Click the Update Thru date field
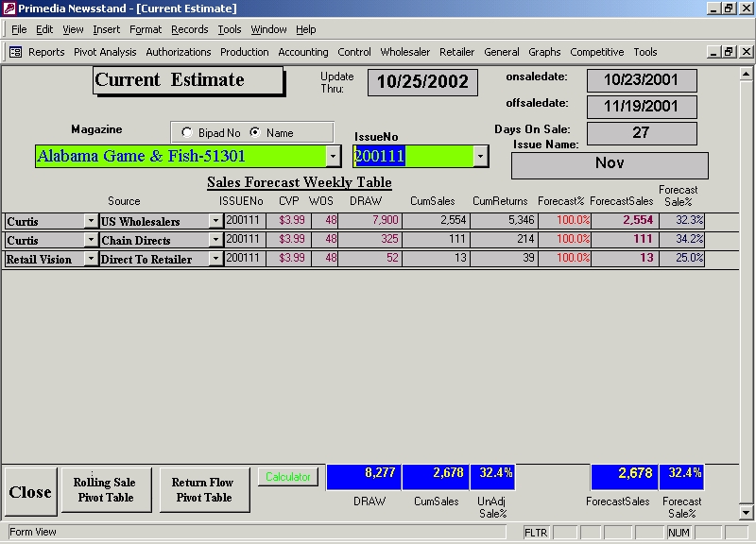This screenshot has width=756, height=544. (422, 81)
